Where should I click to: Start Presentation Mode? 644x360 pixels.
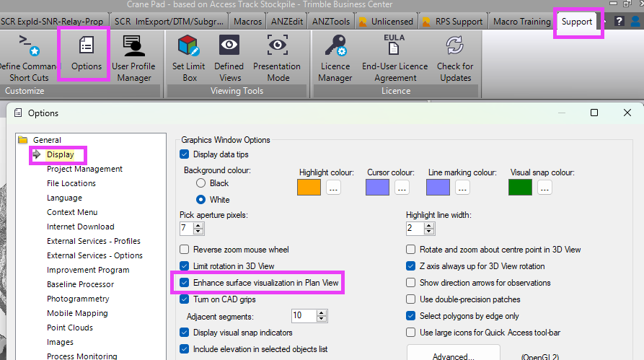[277, 58]
